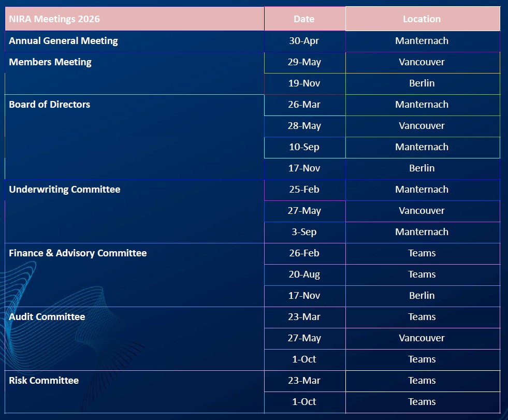Click the 25-Feb date cell

(304, 190)
